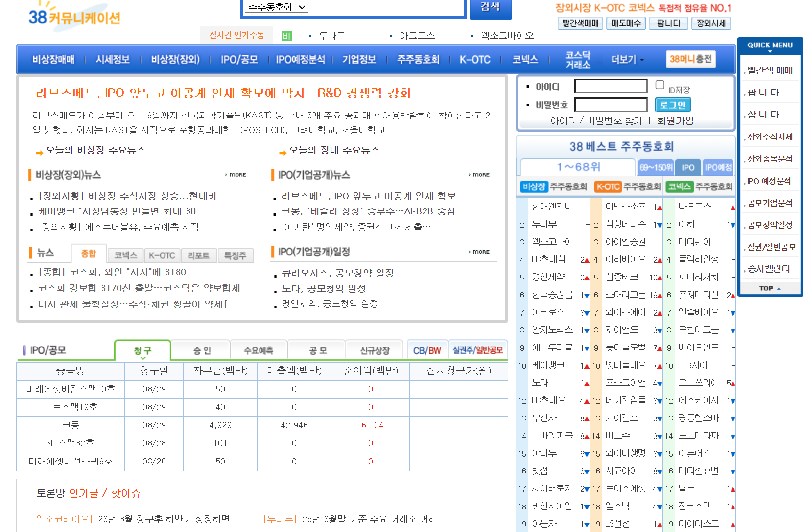Select the 코넥스 news tab
Screen dimensions: 803x532
[126, 255]
